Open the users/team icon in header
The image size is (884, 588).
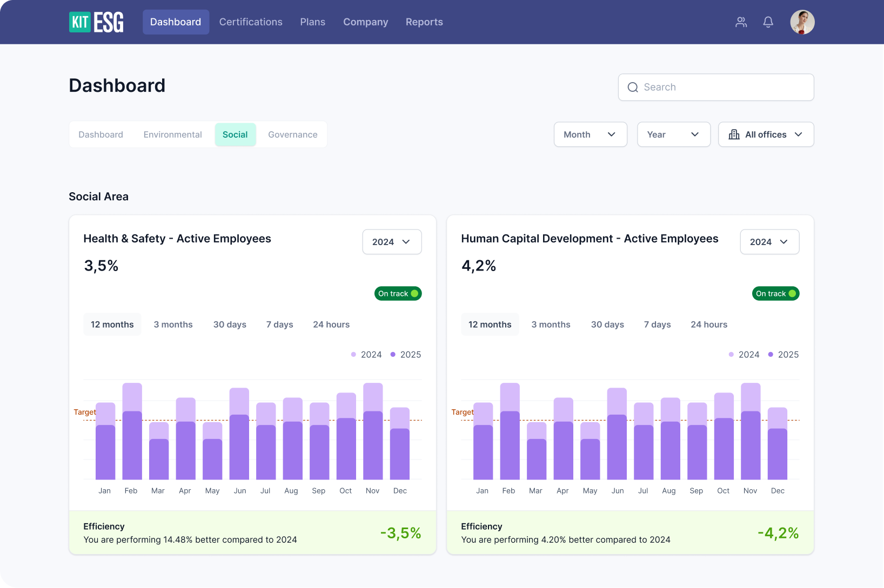[741, 22]
